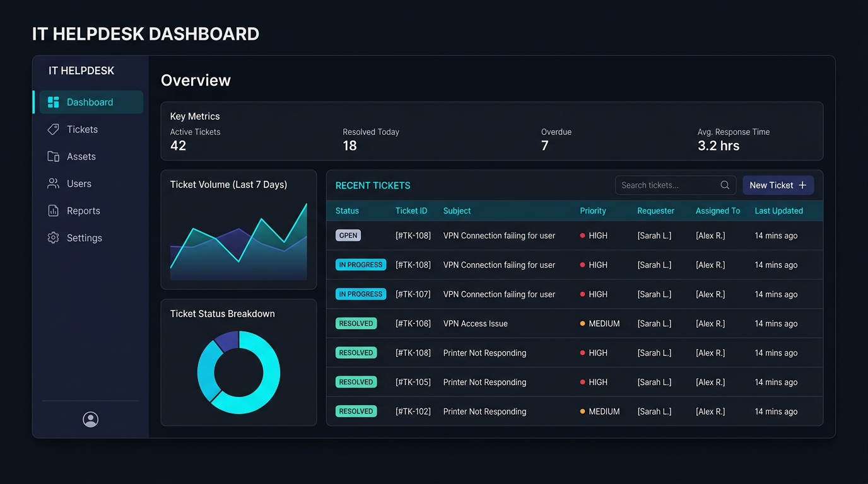Click HIGH priority of ticket #TK-105

tap(594, 382)
